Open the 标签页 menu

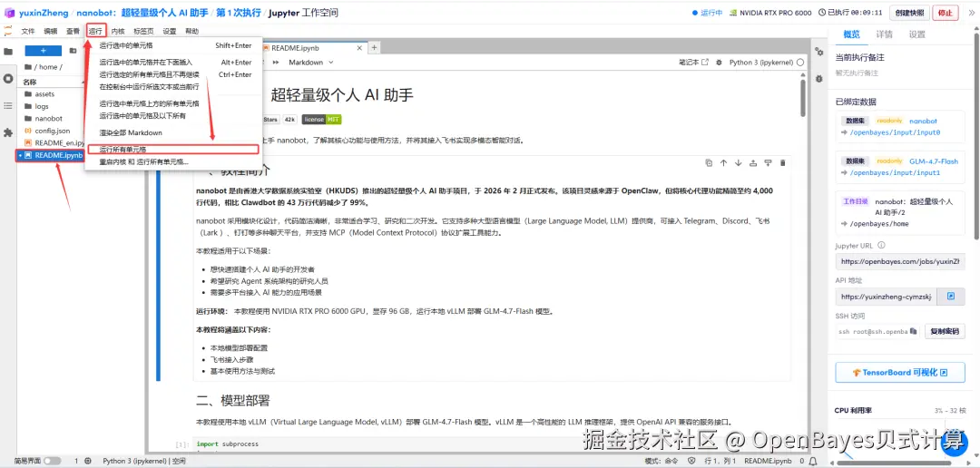pyautogui.click(x=143, y=31)
